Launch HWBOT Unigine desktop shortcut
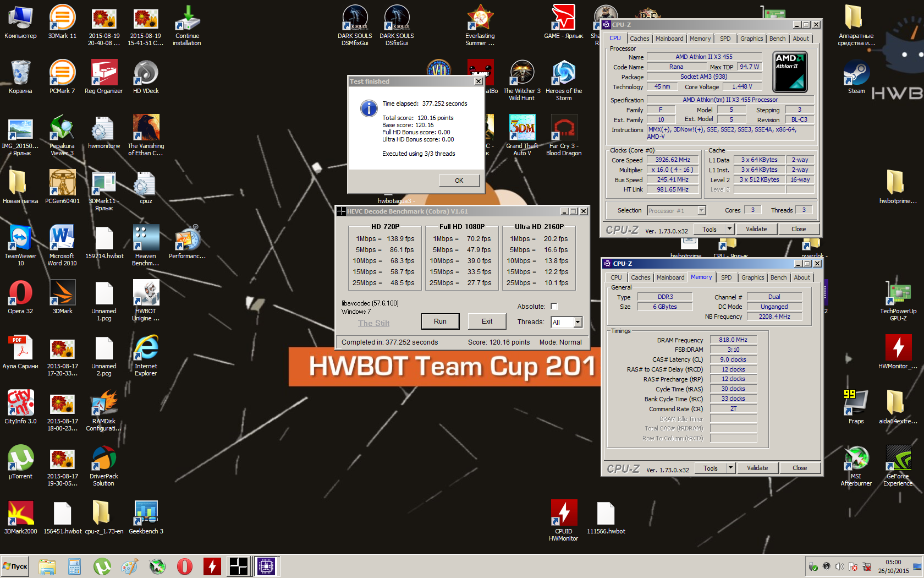Viewport: 924px width, 578px height. click(x=146, y=301)
